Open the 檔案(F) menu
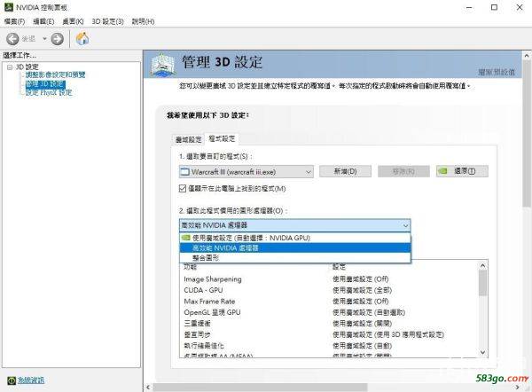This screenshot has width=532, height=392. 13,20
